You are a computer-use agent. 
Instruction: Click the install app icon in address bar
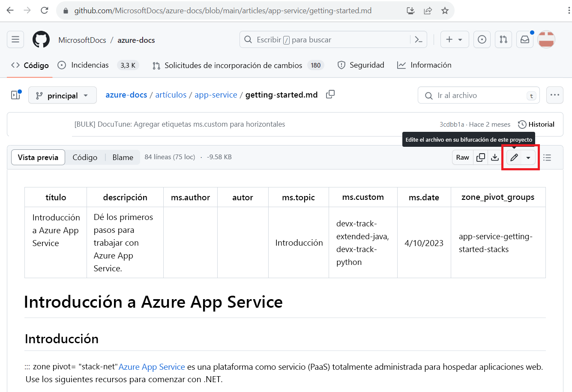click(410, 11)
